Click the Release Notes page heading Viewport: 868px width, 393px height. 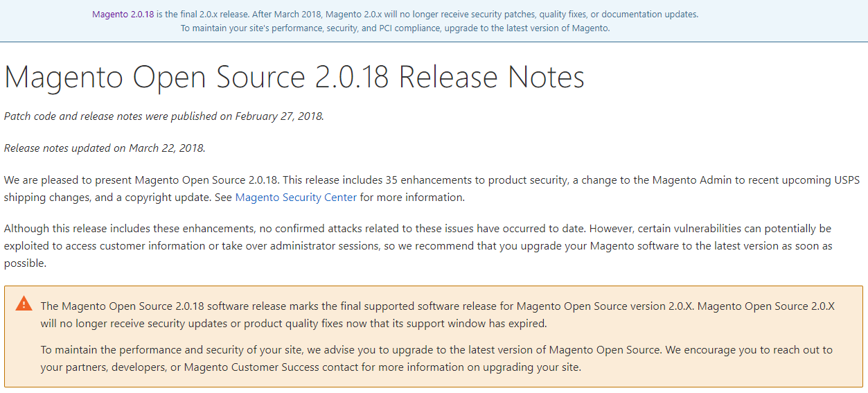[x=294, y=77]
